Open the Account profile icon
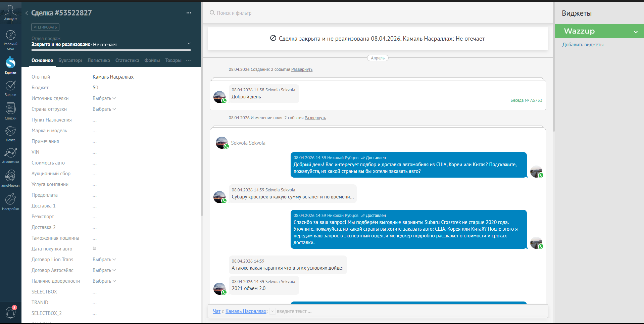 10,10
